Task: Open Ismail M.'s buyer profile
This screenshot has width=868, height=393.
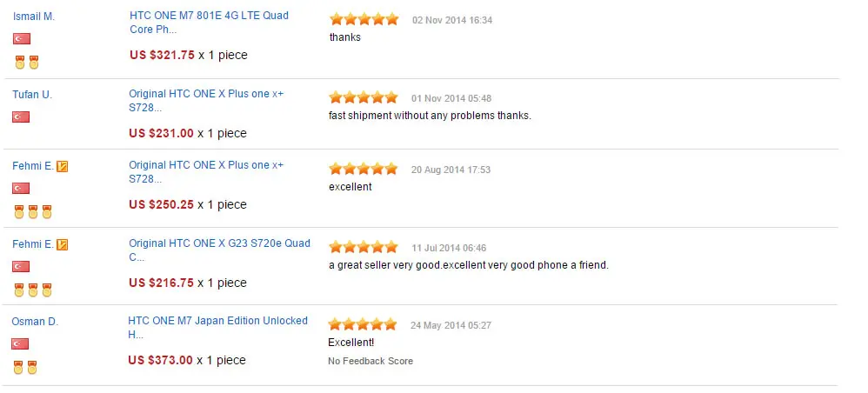Action: point(34,17)
